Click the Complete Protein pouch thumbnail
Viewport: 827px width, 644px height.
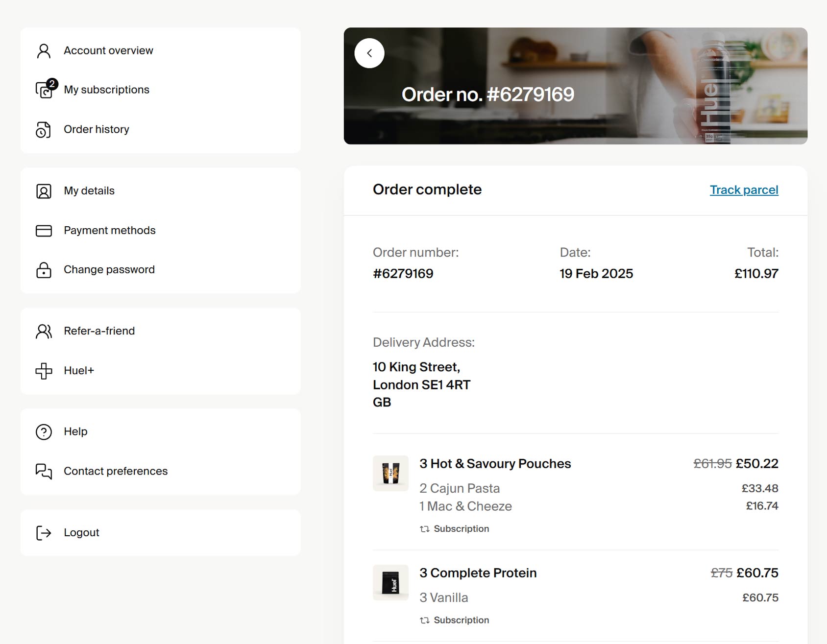click(x=390, y=583)
